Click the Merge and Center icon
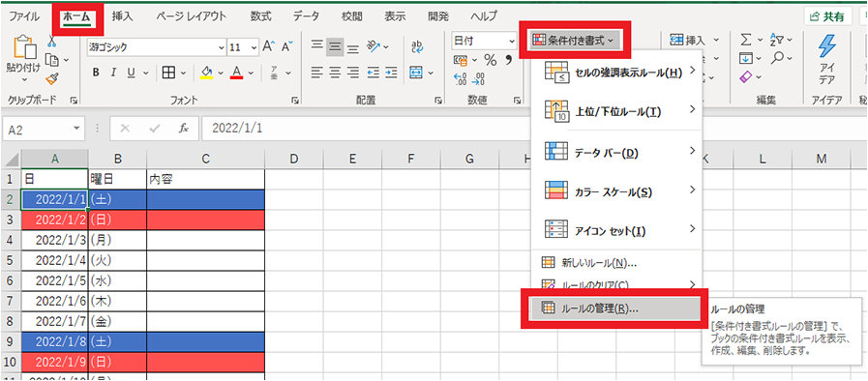The width and height of the screenshot is (868, 381). [416, 73]
